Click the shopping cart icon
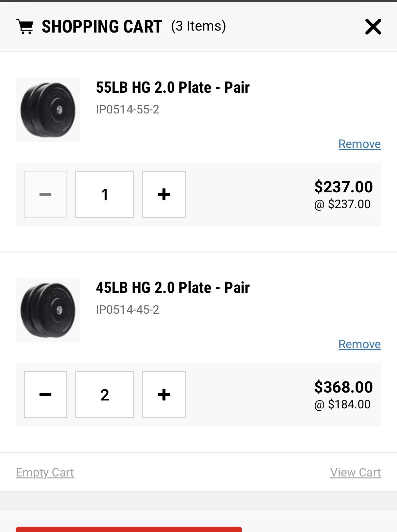 tap(25, 27)
